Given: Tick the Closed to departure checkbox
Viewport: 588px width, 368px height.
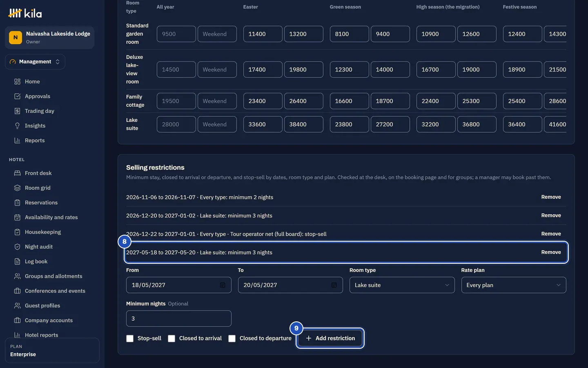Looking at the screenshot, I should tap(232, 339).
